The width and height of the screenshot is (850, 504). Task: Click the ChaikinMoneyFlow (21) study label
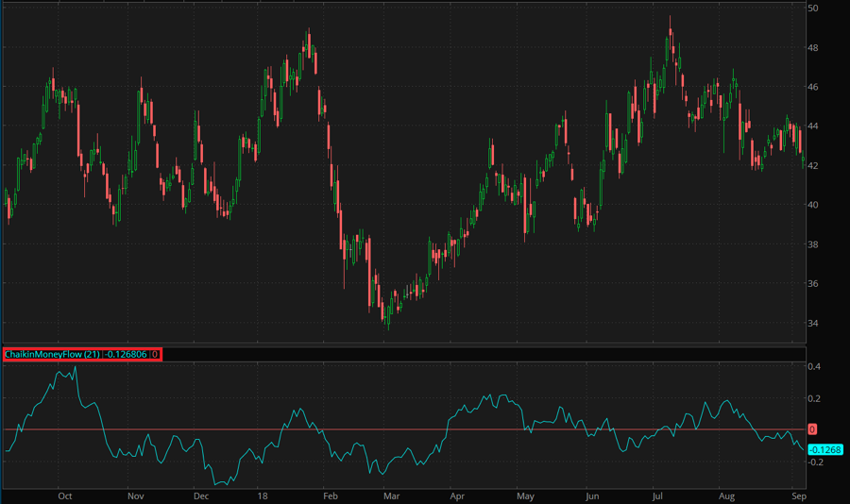point(53,355)
